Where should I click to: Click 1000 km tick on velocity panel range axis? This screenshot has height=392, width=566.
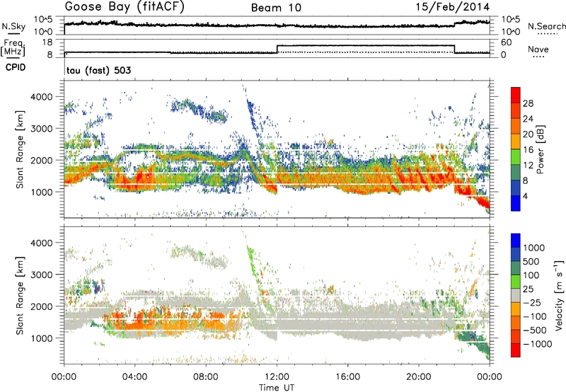click(42, 338)
